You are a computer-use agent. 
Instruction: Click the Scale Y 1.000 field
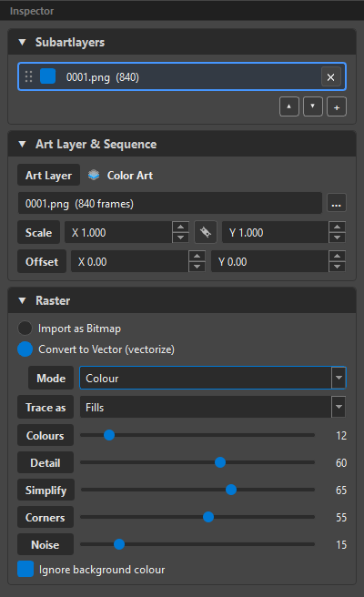click(275, 232)
